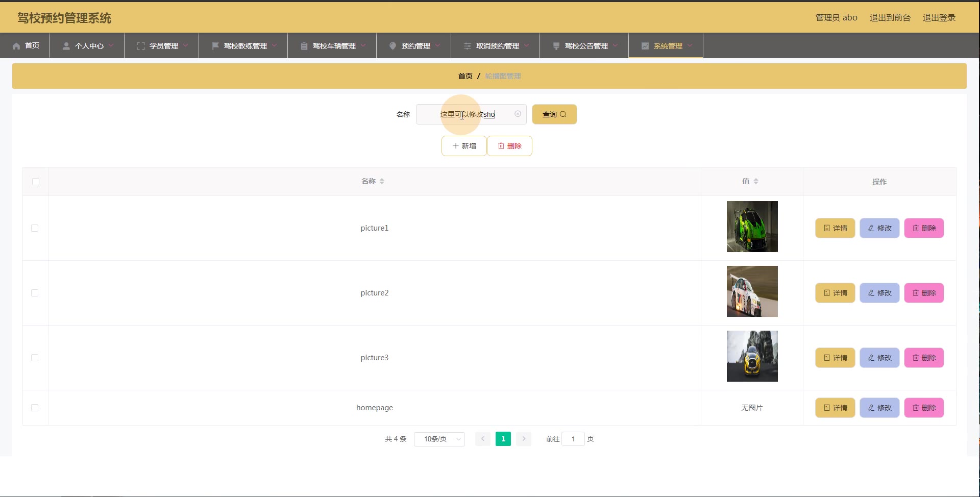Expand the 学员管理 menu chevron
The height and width of the screenshot is (497, 980).
(x=185, y=45)
